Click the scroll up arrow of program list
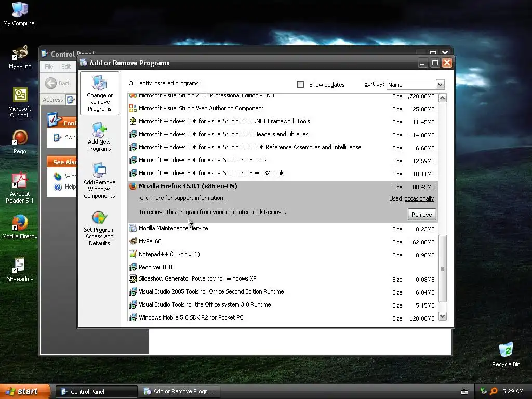The image size is (532, 399). pyautogui.click(x=443, y=98)
